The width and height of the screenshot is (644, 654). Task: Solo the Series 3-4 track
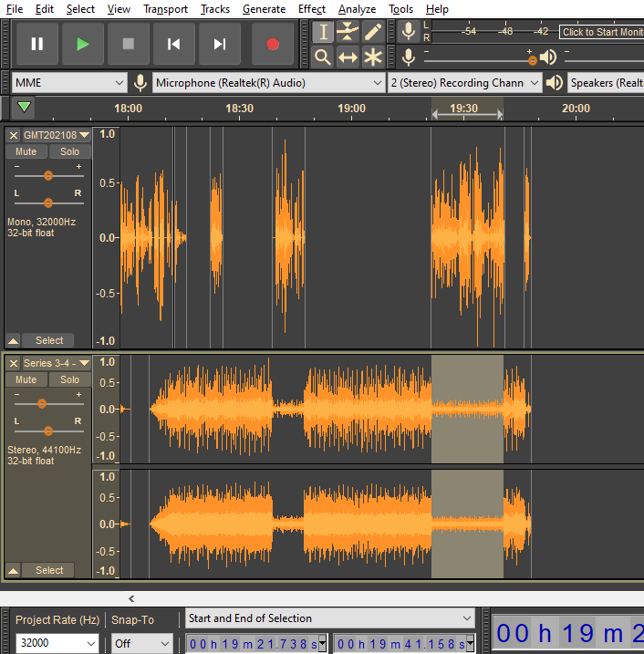click(x=69, y=379)
